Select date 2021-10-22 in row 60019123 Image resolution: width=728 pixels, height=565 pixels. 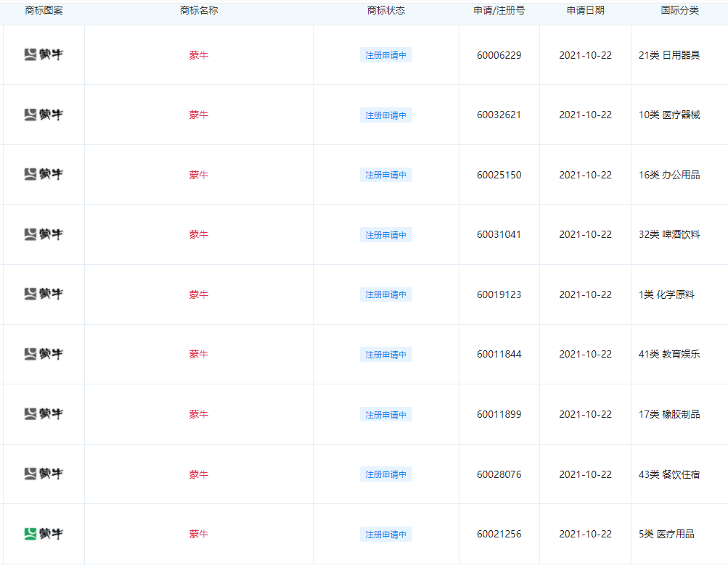pyautogui.click(x=586, y=294)
